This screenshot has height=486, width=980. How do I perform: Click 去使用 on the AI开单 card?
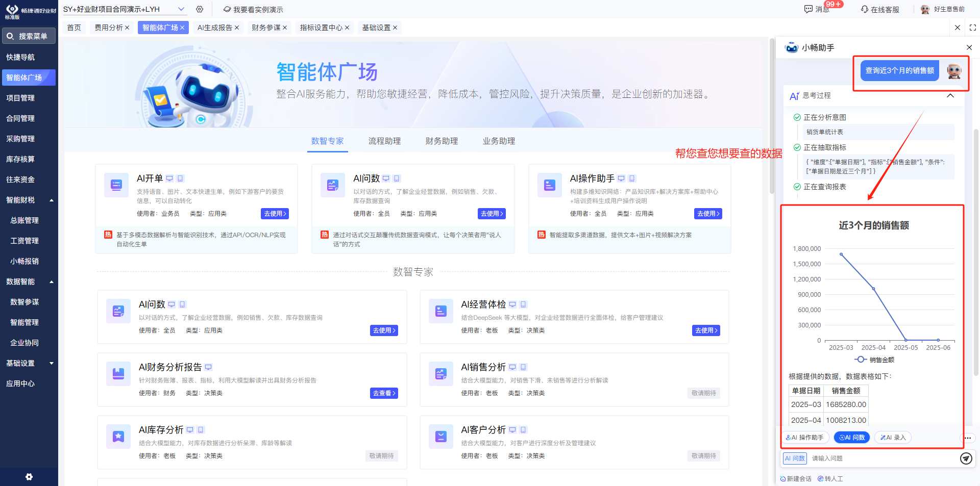click(x=275, y=214)
